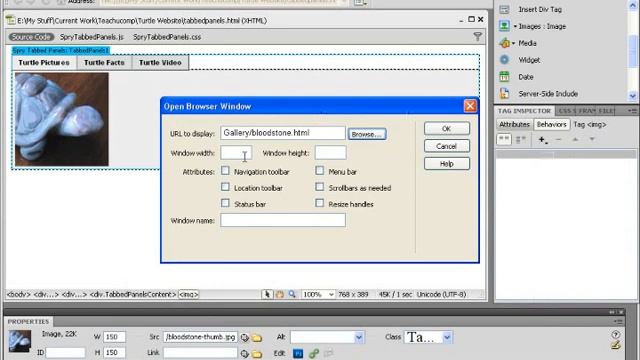Check the Resize handles option

(320, 203)
